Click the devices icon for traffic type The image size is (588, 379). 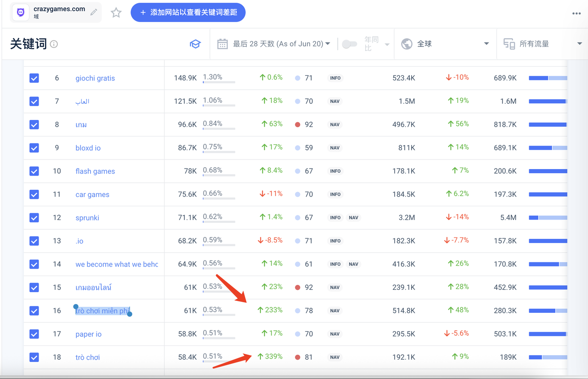click(509, 44)
